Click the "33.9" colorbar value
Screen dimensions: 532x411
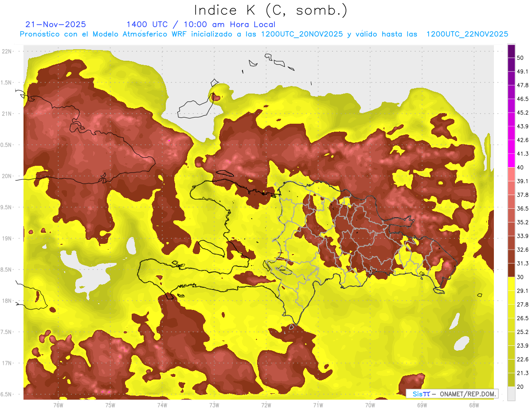point(523,236)
